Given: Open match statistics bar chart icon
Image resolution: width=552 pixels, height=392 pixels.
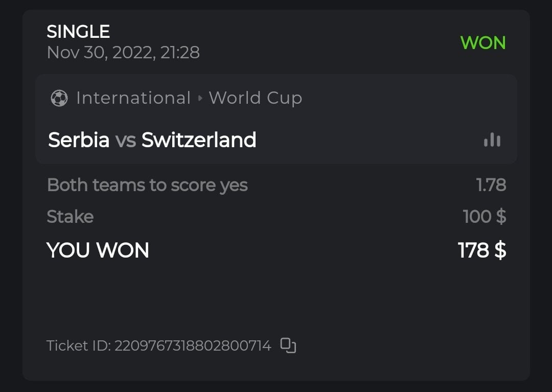Looking at the screenshot, I should click(492, 140).
